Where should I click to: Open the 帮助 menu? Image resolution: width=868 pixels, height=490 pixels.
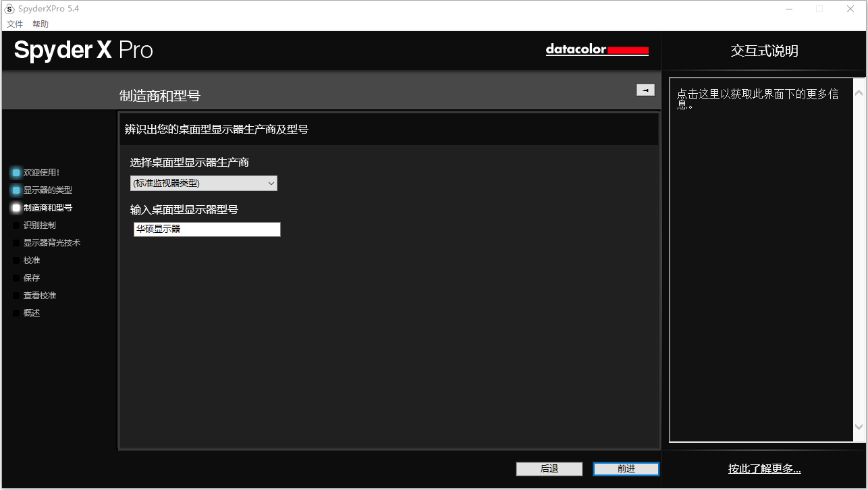pyautogui.click(x=40, y=24)
